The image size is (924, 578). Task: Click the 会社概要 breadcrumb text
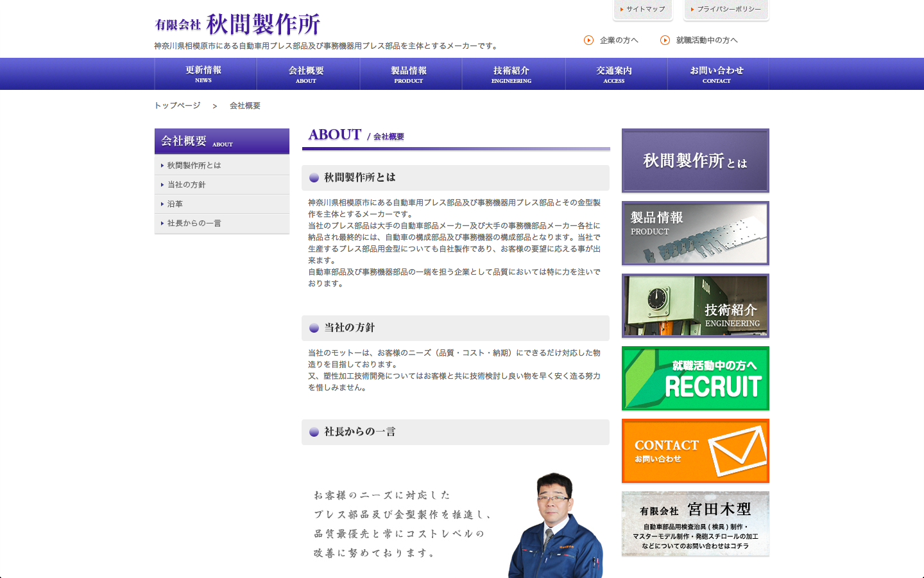(x=245, y=105)
